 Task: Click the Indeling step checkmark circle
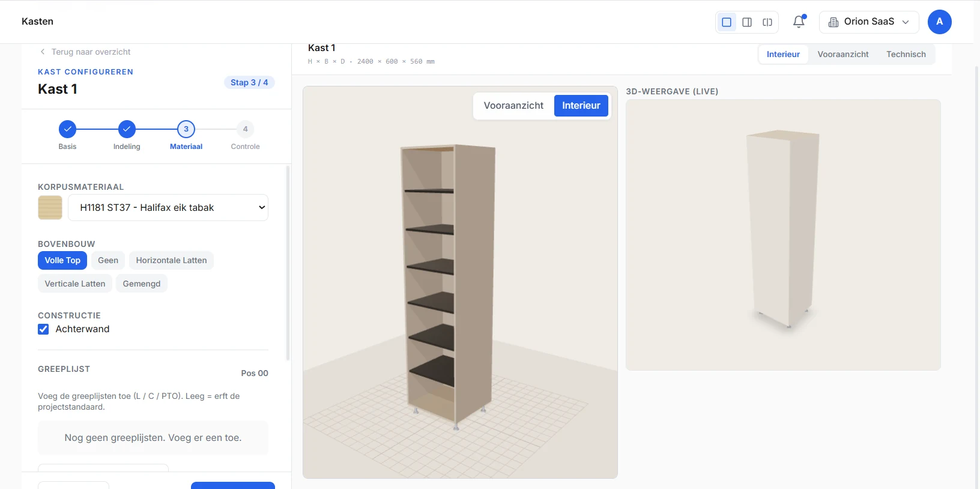[127, 129]
